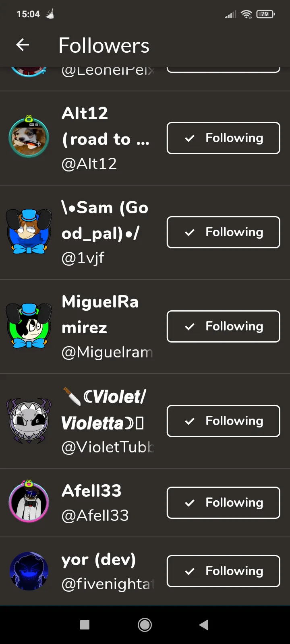Toggle Following for Afell33

pyautogui.click(x=224, y=503)
